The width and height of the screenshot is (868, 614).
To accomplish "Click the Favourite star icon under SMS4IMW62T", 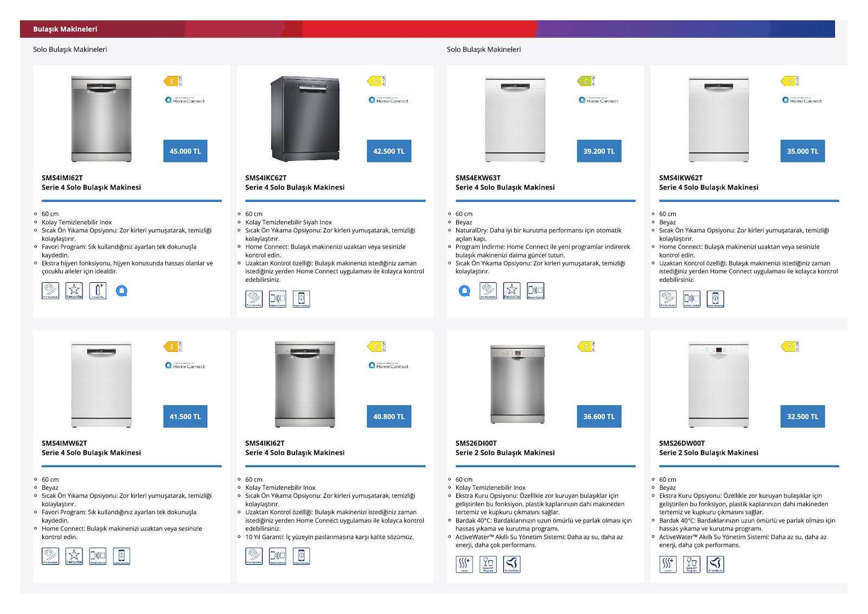I will (x=74, y=556).
